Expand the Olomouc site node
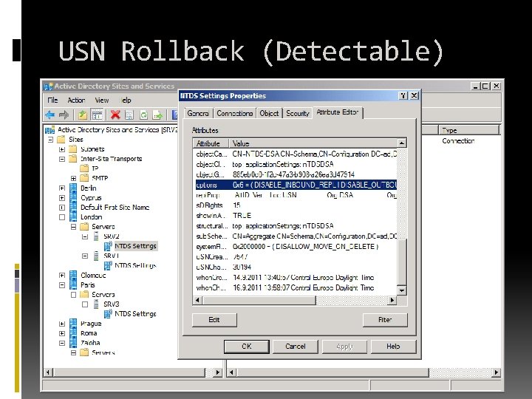 click(x=62, y=275)
